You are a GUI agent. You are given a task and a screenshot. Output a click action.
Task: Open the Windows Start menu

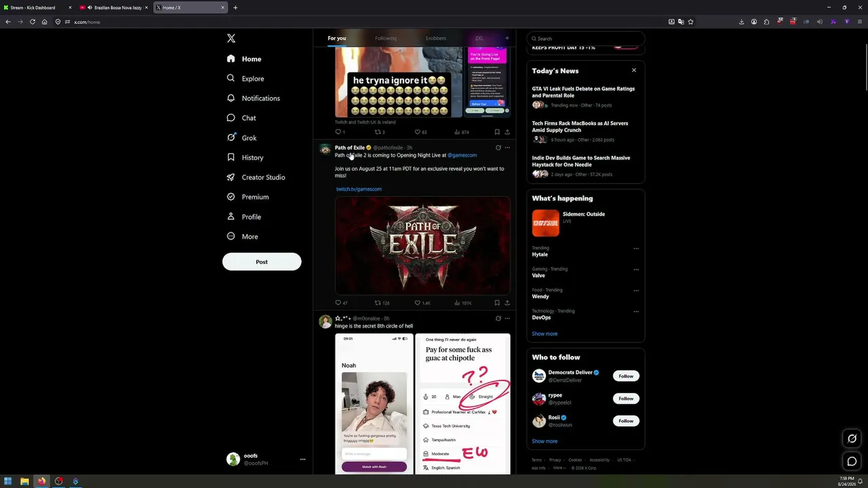coord(7,481)
